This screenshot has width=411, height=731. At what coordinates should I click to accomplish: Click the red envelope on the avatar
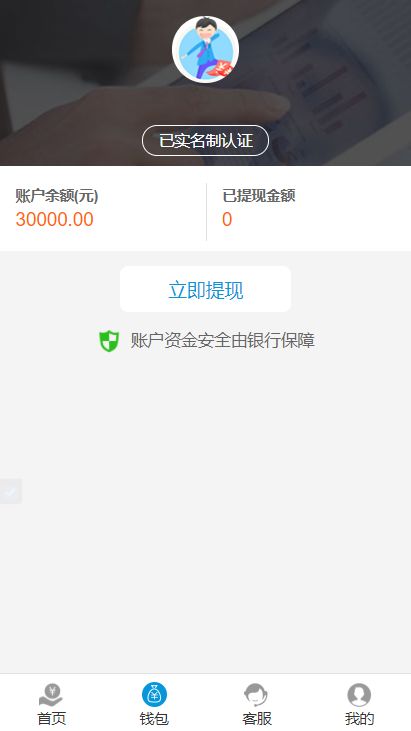click(223, 70)
